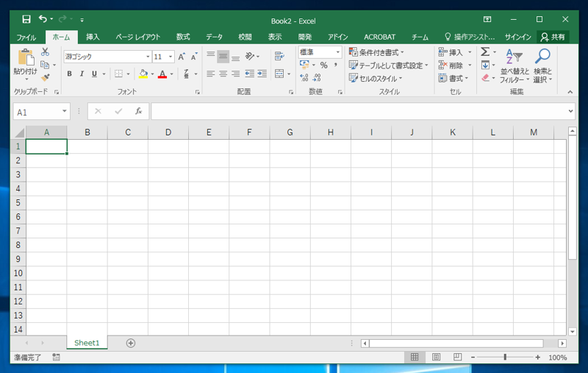Adjust the zoom slider handle
Image resolution: width=588 pixels, height=373 pixels.
coord(505,358)
